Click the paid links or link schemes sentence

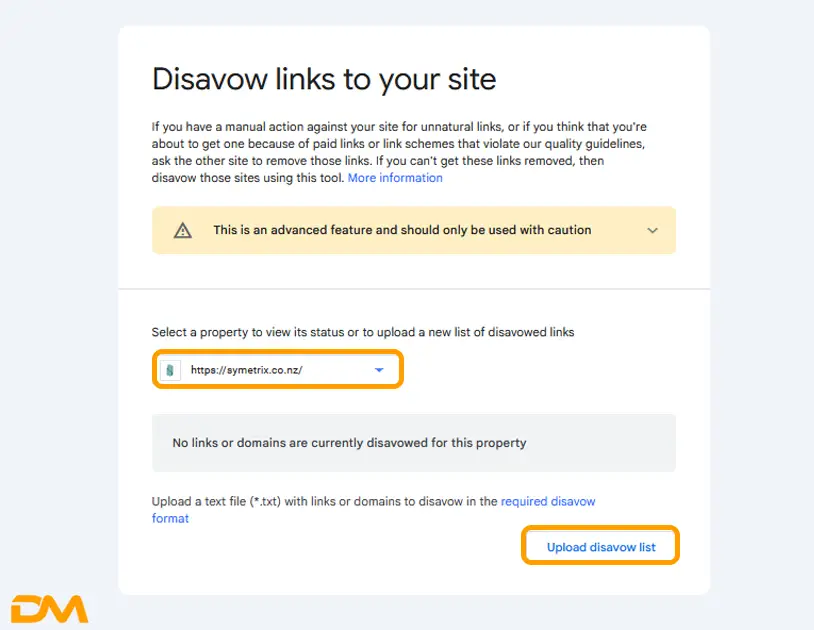click(x=420, y=144)
